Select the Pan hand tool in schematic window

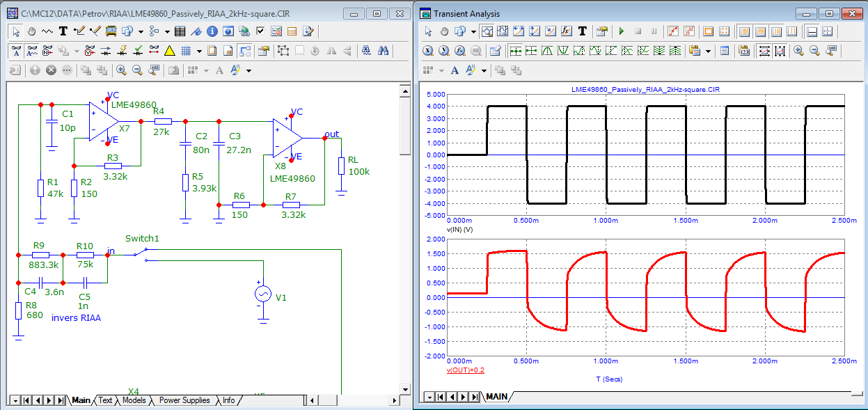[32, 31]
